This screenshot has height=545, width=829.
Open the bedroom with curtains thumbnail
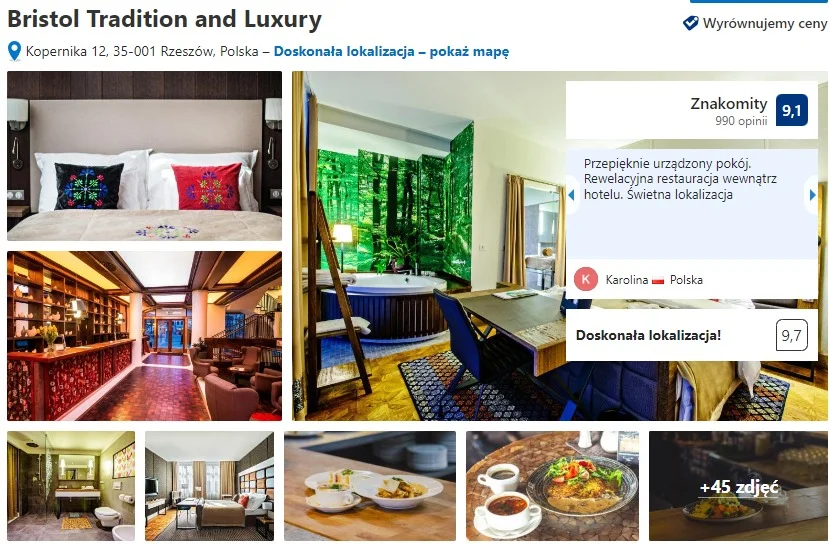point(209,486)
